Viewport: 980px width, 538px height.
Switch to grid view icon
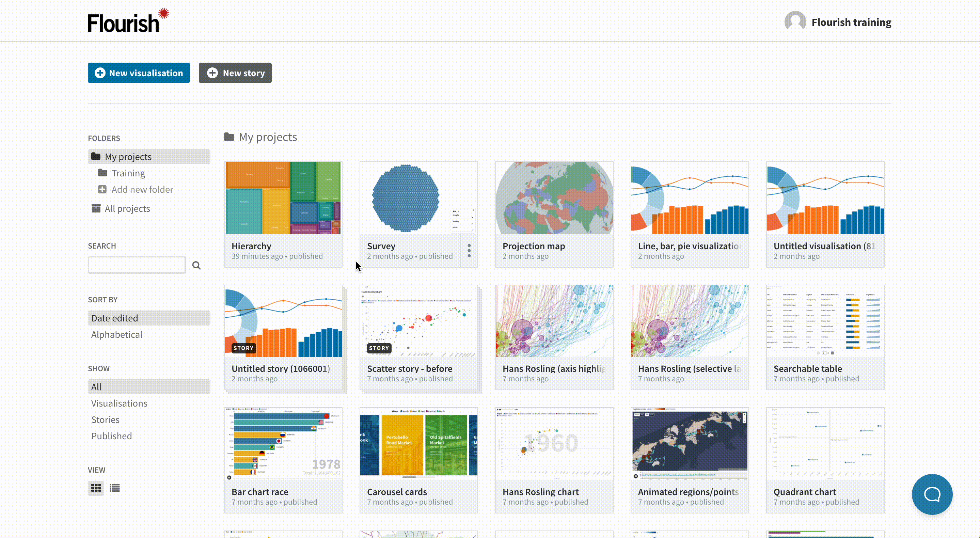tap(96, 488)
